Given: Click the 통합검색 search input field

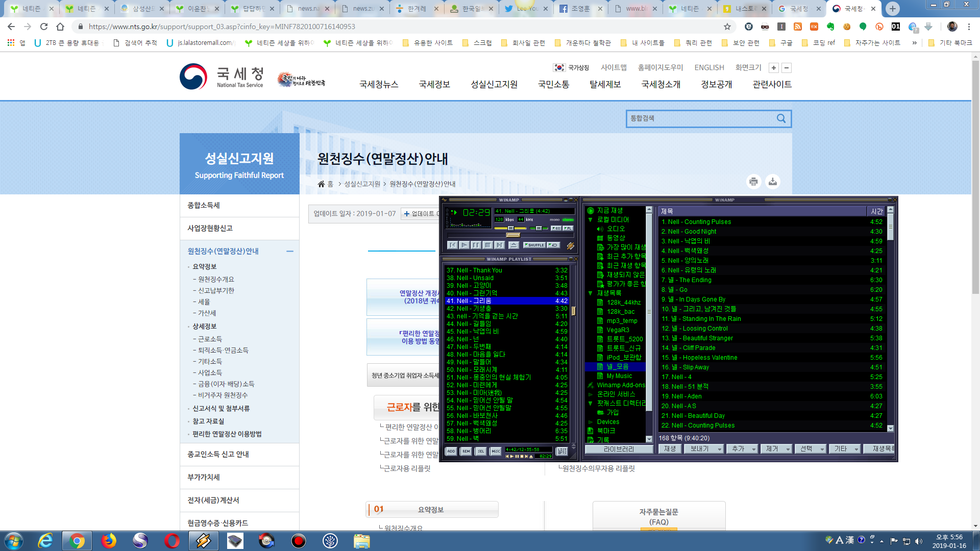Looking at the screenshot, I should pyautogui.click(x=700, y=118).
